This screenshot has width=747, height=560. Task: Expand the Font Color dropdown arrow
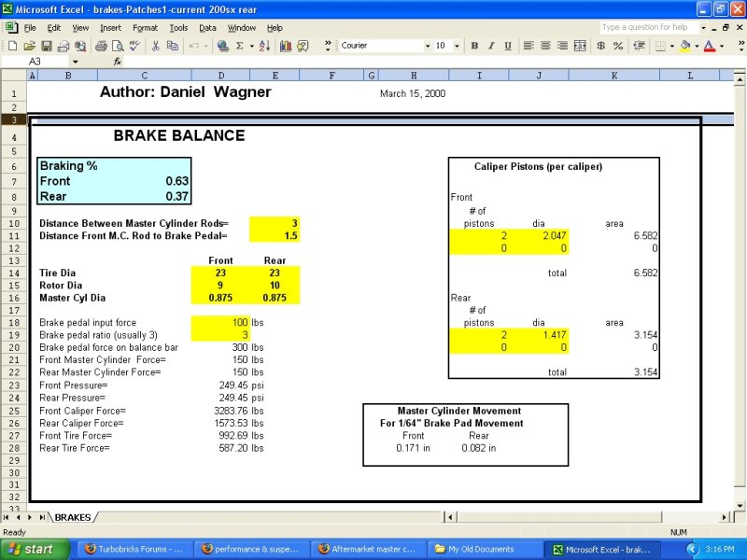721,46
